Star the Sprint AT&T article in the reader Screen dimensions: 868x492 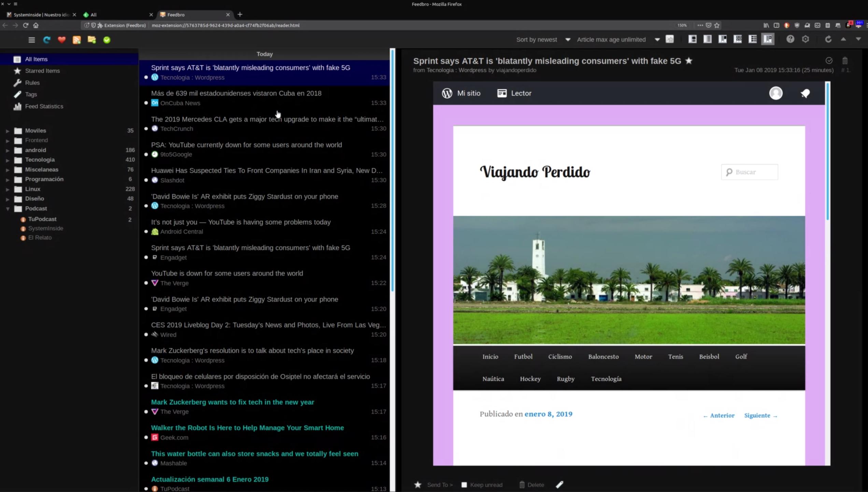pos(688,61)
